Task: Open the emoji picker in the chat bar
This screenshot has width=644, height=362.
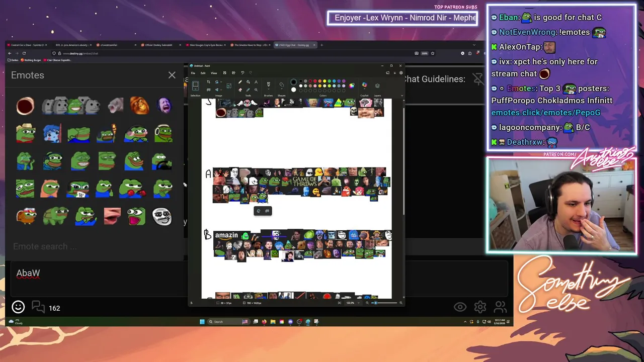Action: point(18,307)
